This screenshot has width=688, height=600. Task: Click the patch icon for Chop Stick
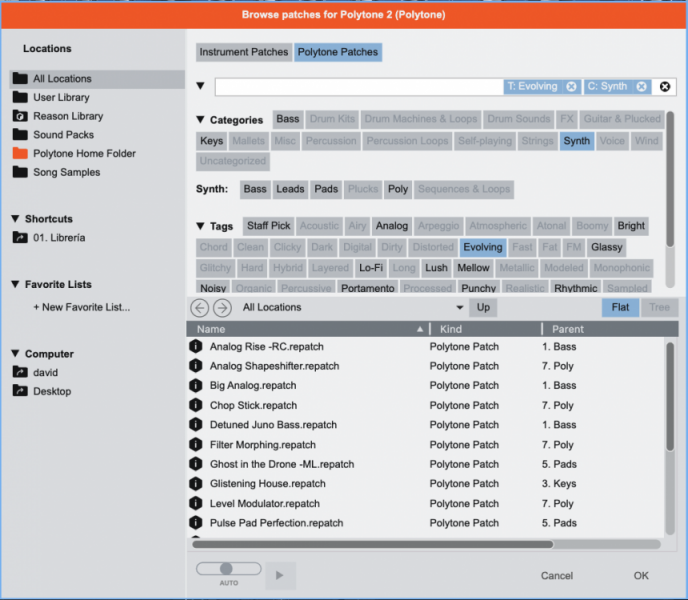tap(196, 405)
